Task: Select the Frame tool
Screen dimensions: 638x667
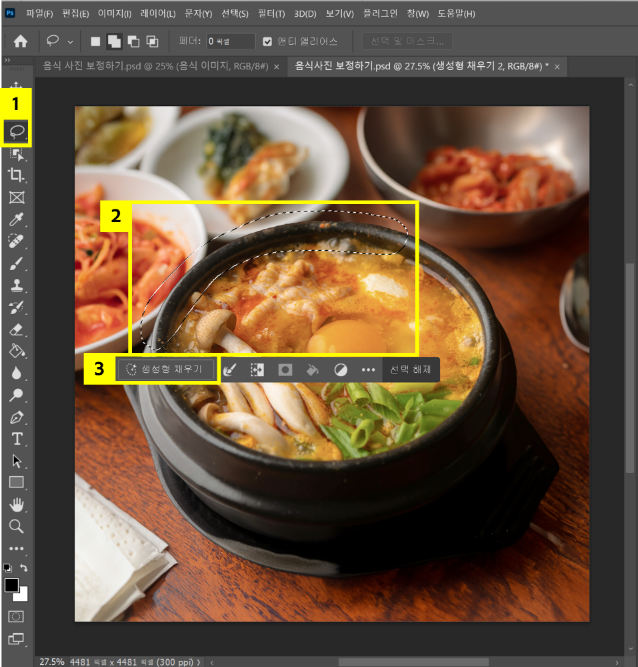Action: [x=17, y=197]
